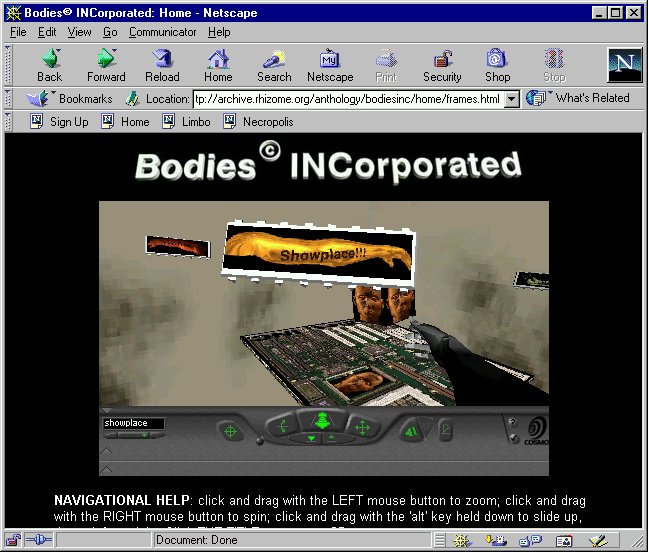Click the status bar security lock icon
The height and width of the screenshot is (552, 648).
[x=13, y=540]
